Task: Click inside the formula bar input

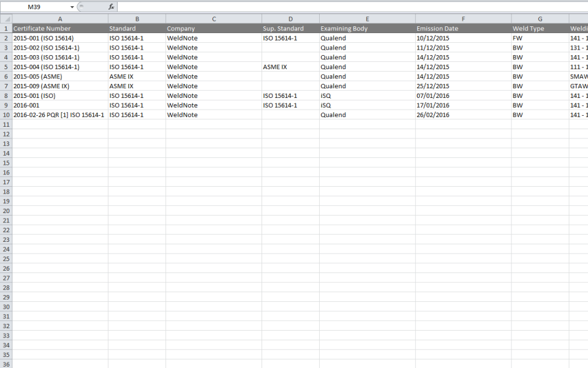Action: coord(353,7)
